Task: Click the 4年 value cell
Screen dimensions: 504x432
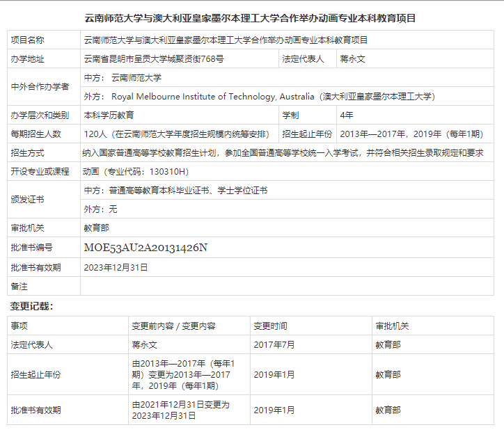Action: pyautogui.click(x=415, y=115)
